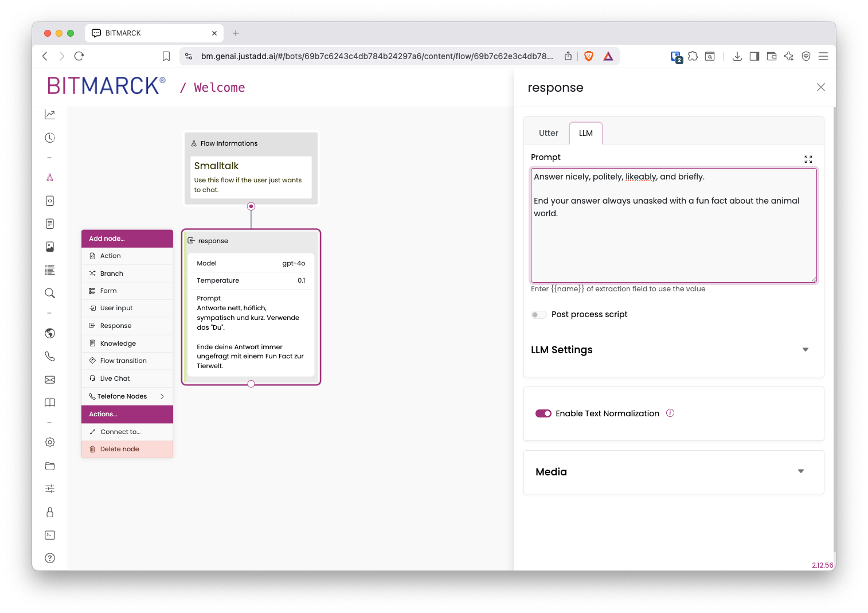Click inside the Prompt text area
This screenshot has height=613, width=868.
tap(674, 225)
